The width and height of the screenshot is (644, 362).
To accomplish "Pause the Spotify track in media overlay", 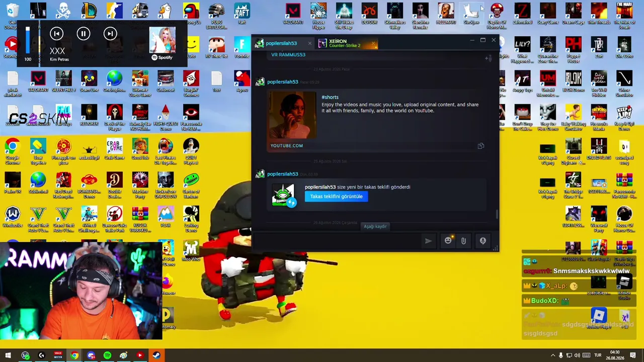I will click(x=84, y=34).
